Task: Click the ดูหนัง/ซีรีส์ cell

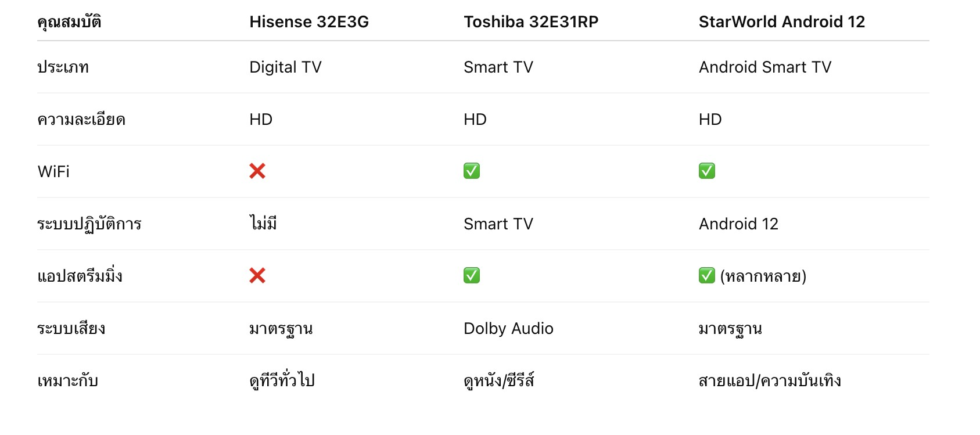Action: 499,381
